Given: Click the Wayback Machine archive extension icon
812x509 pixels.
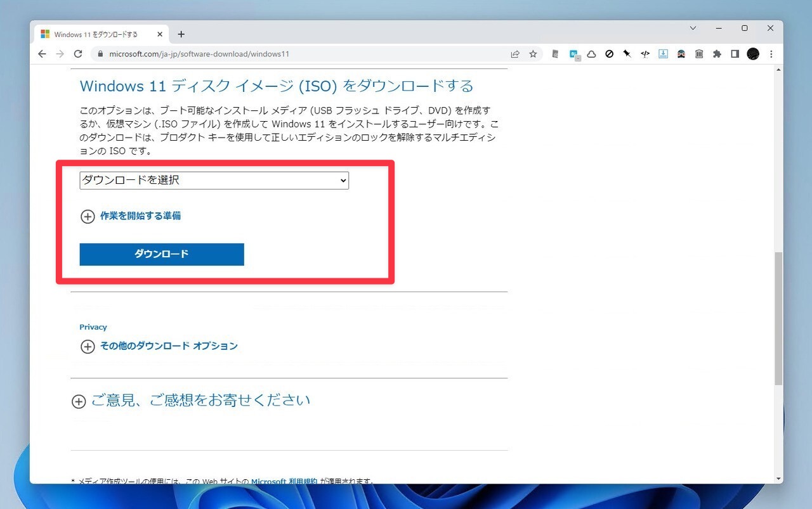Looking at the screenshot, I should pyautogui.click(x=698, y=54).
